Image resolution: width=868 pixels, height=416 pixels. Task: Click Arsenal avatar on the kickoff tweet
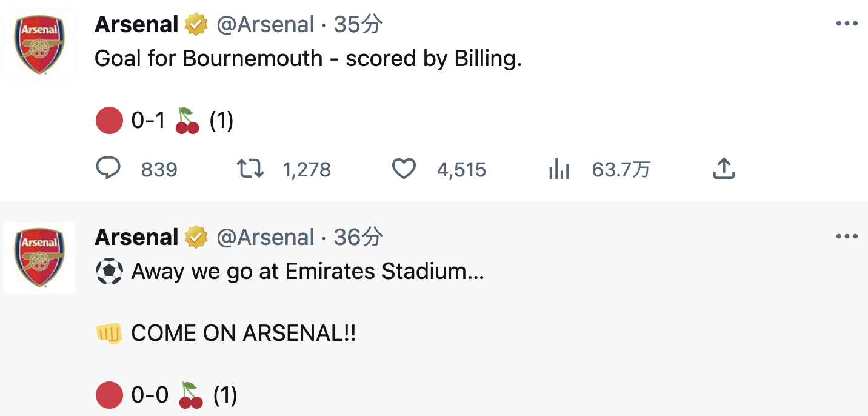40,258
